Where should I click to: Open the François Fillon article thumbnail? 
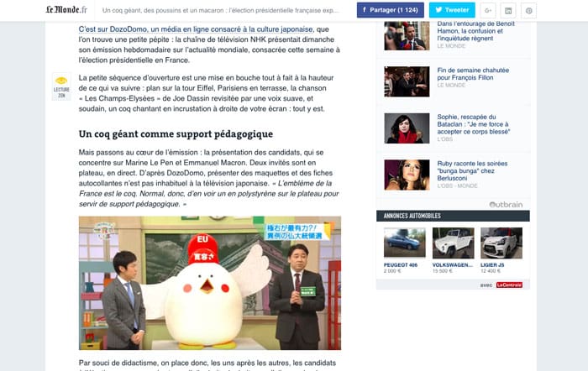[407, 81]
